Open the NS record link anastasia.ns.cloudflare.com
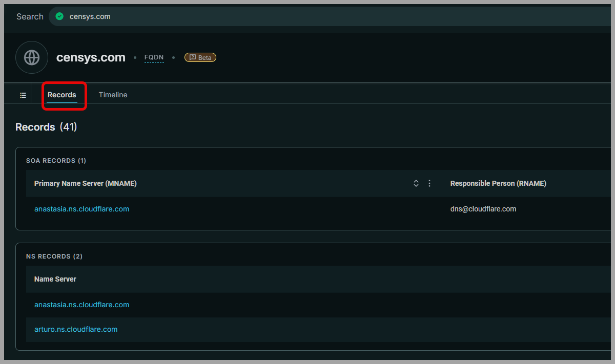Viewport: 615px width, 364px height. click(x=81, y=305)
